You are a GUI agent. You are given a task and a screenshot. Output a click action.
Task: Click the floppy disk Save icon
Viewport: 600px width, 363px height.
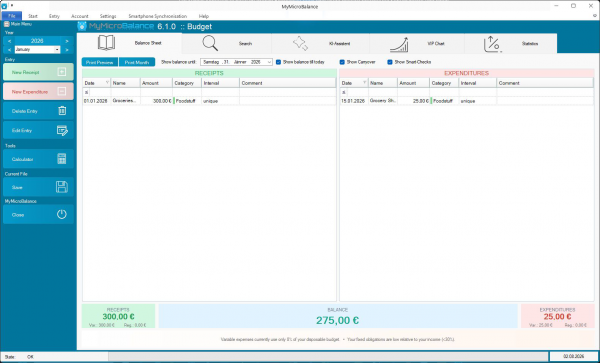(62, 187)
